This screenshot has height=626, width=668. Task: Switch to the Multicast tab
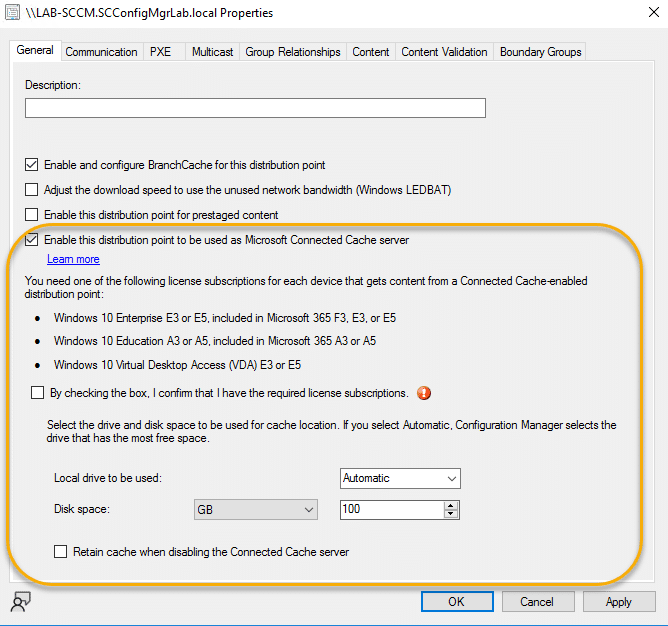tap(212, 52)
